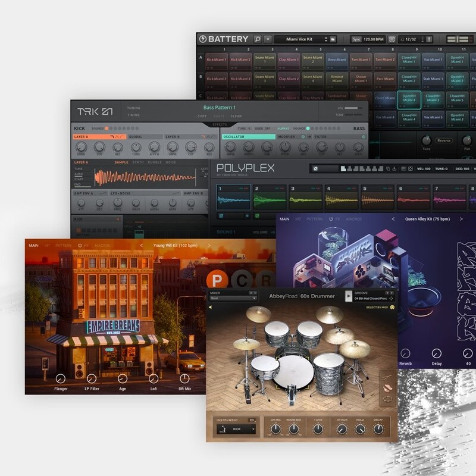Select the Kick Miami 1 cell
Screen dimensions: 476x476
[x=215, y=59]
